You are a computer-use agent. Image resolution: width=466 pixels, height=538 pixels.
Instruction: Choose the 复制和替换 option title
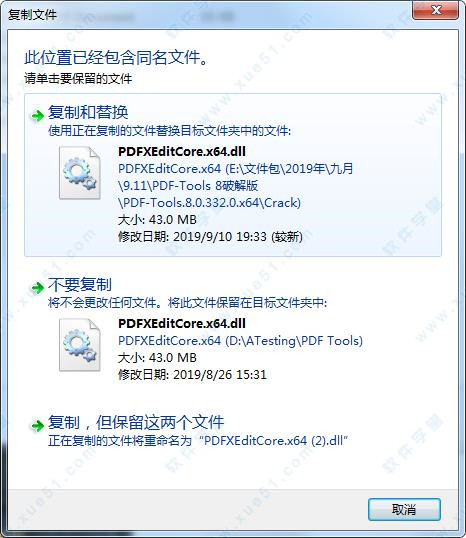(x=88, y=112)
